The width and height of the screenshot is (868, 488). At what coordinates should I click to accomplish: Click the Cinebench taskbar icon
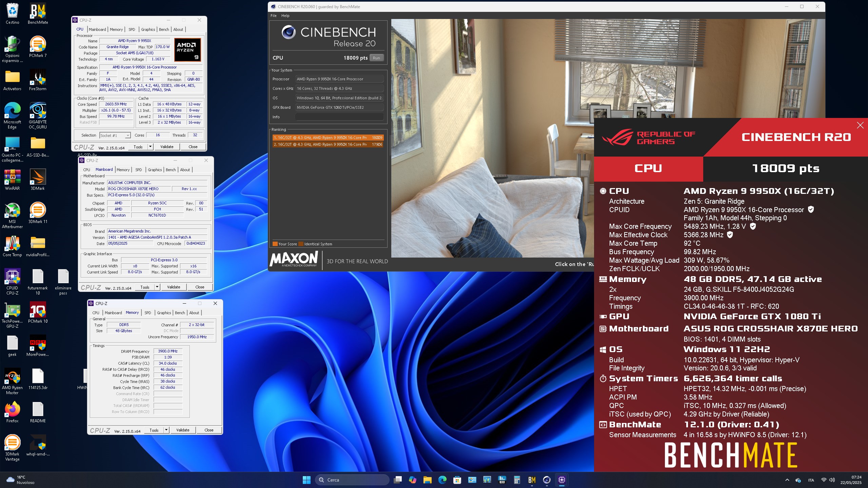click(547, 480)
